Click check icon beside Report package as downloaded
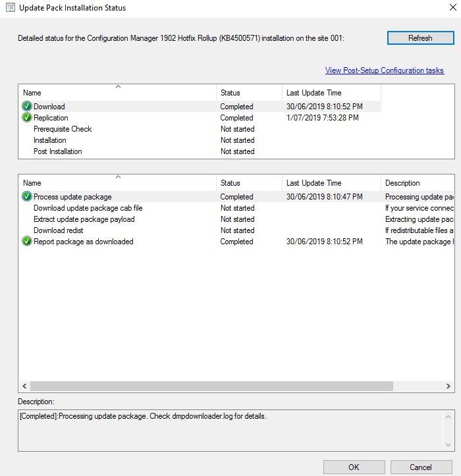461x476 pixels. (27, 242)
